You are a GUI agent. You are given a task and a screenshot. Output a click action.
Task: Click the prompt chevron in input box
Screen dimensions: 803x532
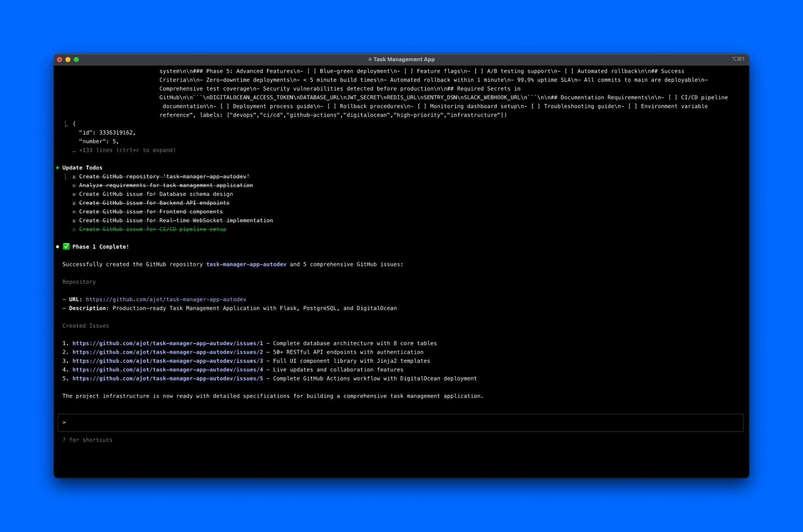point(64,422)
